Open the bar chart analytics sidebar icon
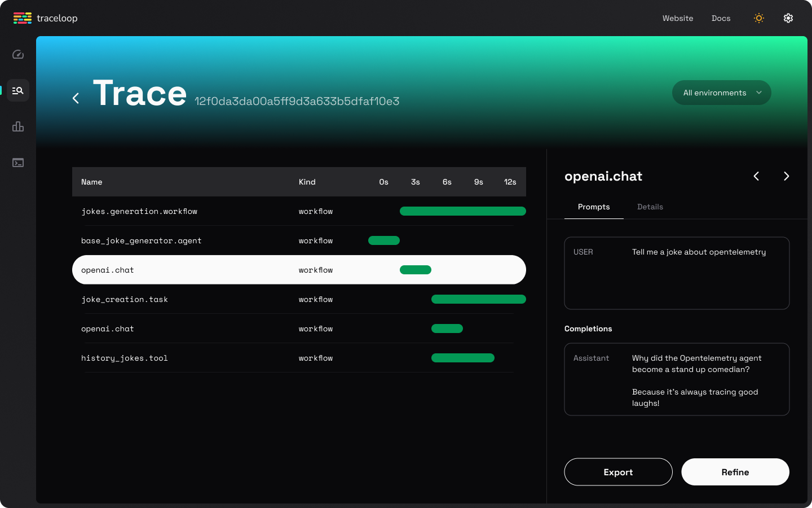The height and width of the screenshot is (508, 812). pos(18,126)
